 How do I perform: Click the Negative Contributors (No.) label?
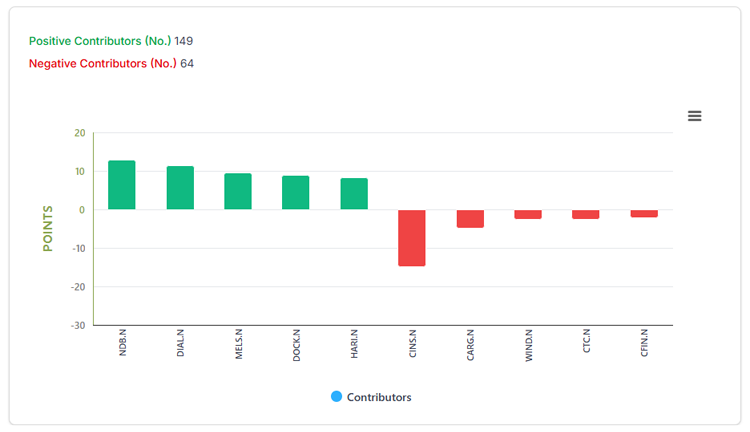coord(102,64)
